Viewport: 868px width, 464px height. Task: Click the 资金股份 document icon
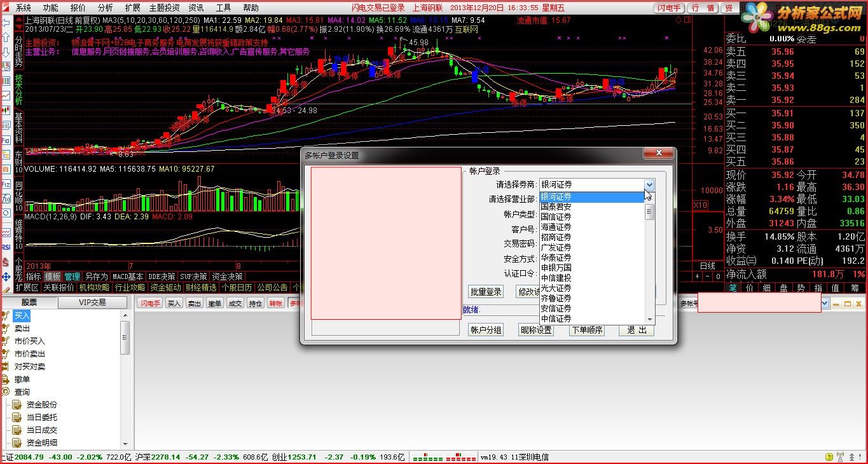point(17,404)
